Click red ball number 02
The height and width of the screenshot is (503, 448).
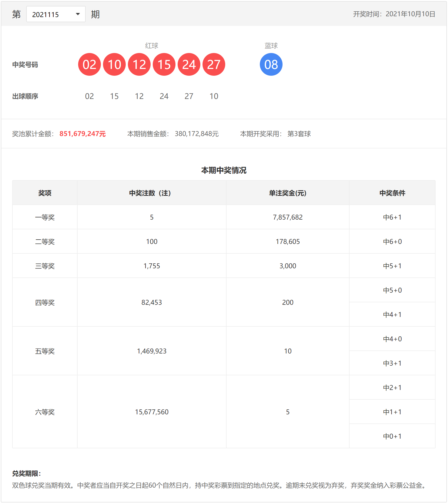click(x=89, y=65)
